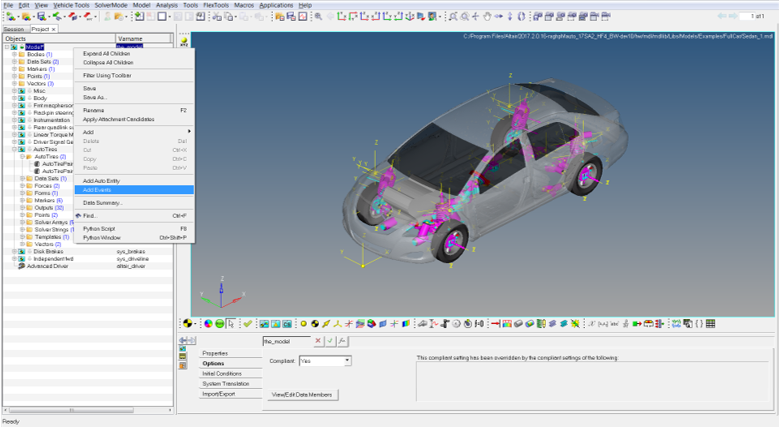Open the Initial Conditions panel tab
The height and width of the screenshot is (429, 780).
(222, 373)
